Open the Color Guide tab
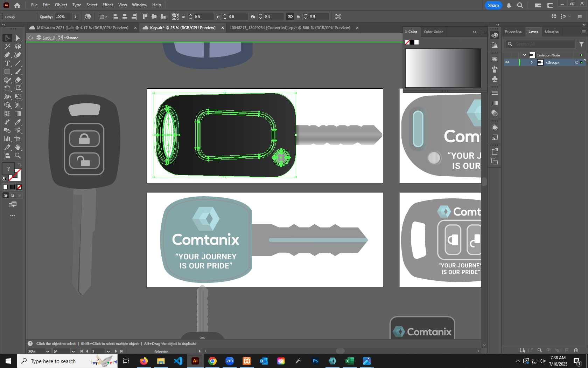Image resolution: width=588 pixels, height=368 pixels. point(433,32)
